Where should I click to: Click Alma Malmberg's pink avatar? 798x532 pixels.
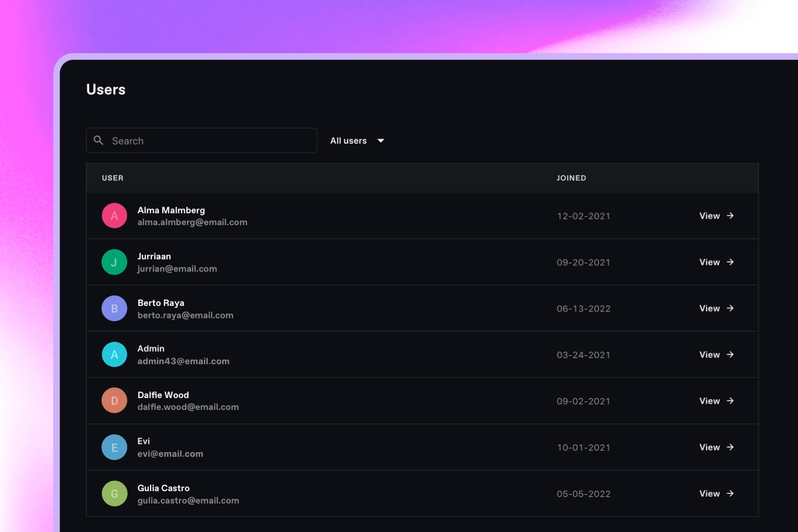[114, 216]
